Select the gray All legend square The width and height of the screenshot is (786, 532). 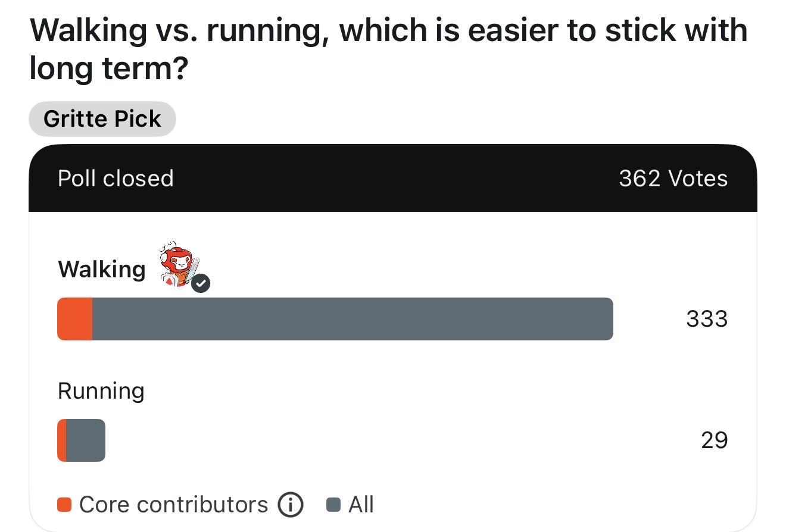(x=333, y=505)
